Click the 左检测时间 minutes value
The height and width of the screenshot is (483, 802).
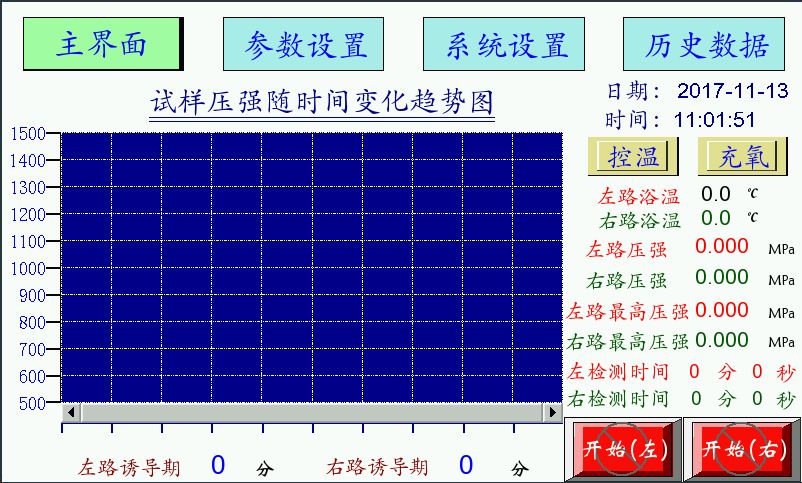694,371
